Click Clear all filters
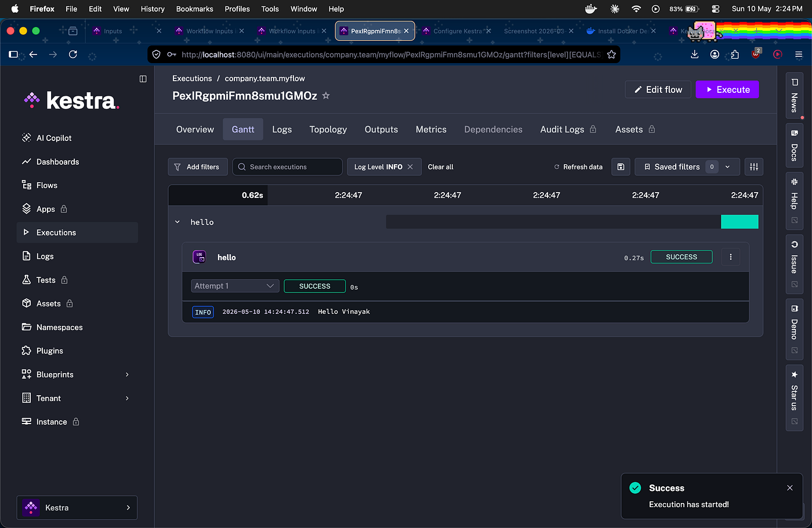This screenshot has height=528, width=812. pyautogui.click(x=440, y=167)
